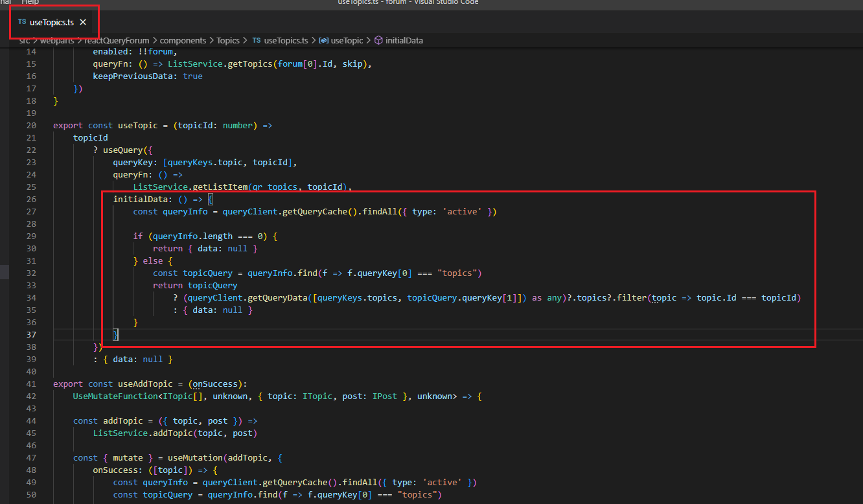Select the useTopics.ts tab label
The width and height of the screenshot is (863, 504).
pyautogui.click(x=52, y=22)
